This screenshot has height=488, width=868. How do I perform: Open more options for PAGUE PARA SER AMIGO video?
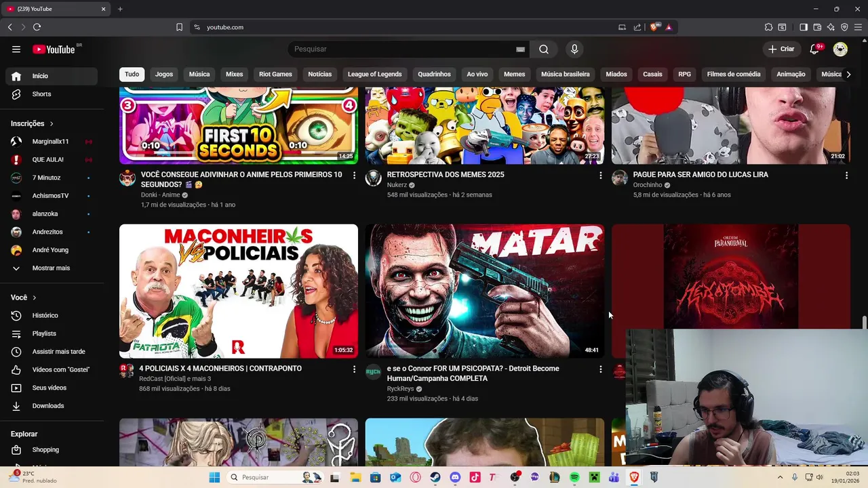pos(846,176)
